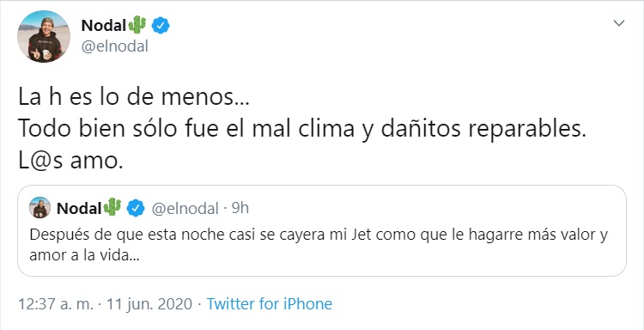Click the cactus emoji in quoted tweet
The height and width of the screenshot is (330, 644).
(x=112, y=207)
